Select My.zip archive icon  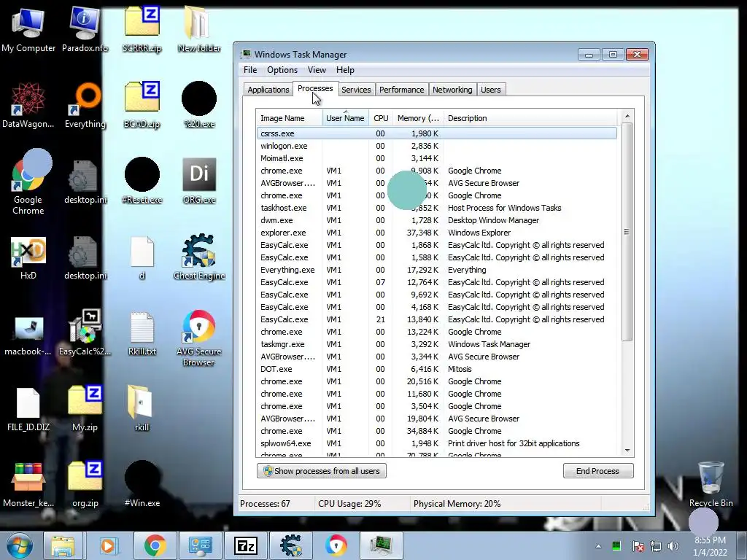pyautogui.click(x=85, y=408)
